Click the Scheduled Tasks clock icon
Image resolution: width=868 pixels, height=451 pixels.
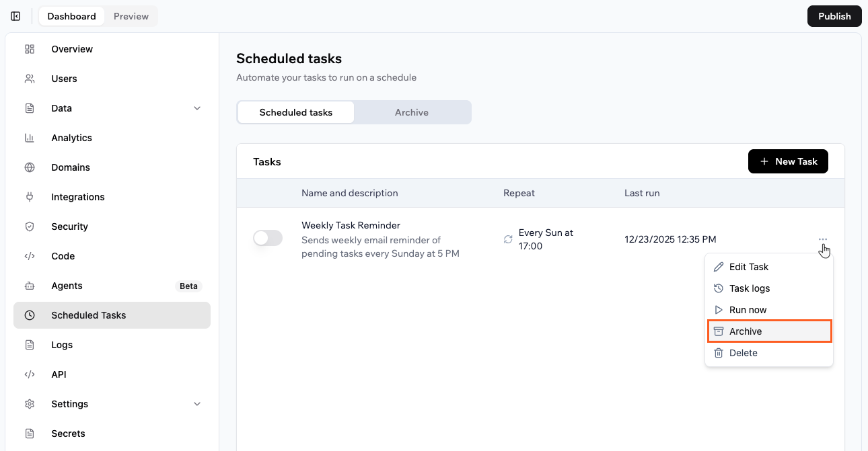(x=29, y=315)
